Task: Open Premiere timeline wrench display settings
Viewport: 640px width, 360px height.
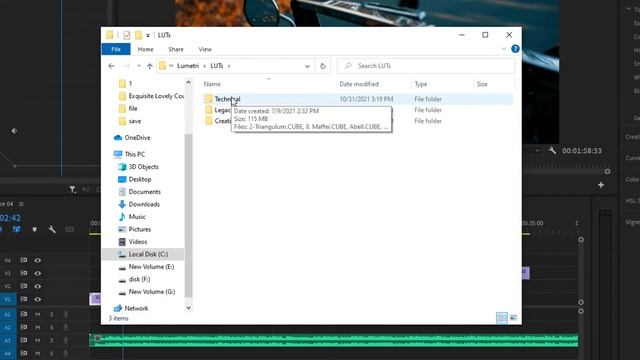Action: pos(52,229)
